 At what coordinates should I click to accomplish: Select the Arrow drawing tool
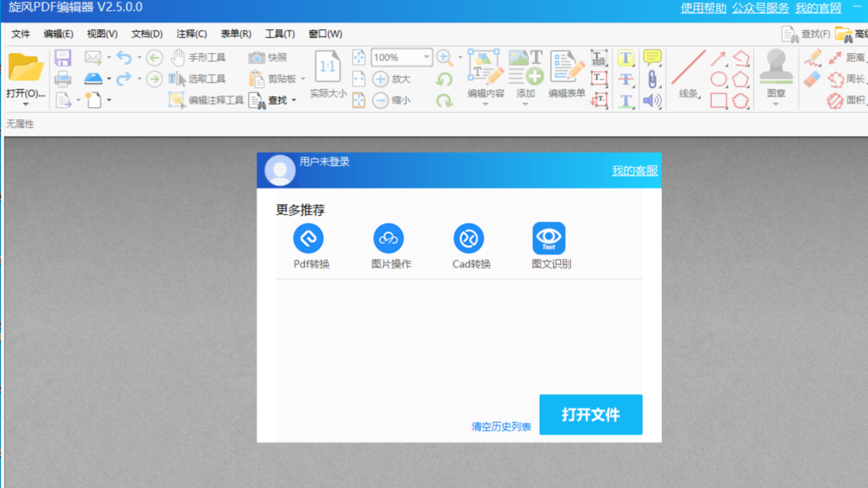718,58
